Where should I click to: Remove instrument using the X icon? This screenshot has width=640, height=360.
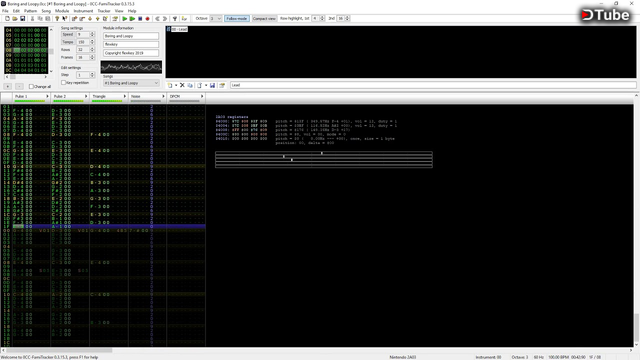point(182,85)
